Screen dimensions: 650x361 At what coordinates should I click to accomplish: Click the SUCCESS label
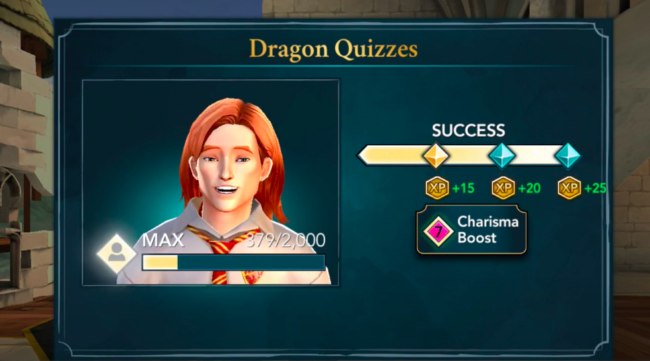click(468, 131)
